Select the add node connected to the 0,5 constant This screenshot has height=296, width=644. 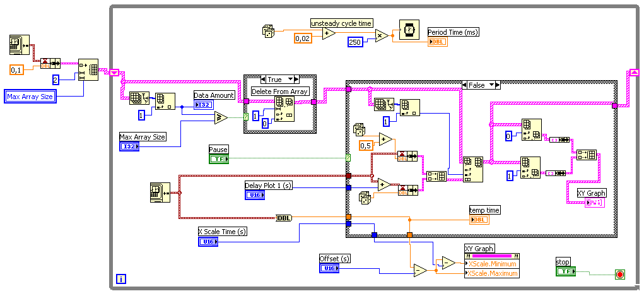385,139
